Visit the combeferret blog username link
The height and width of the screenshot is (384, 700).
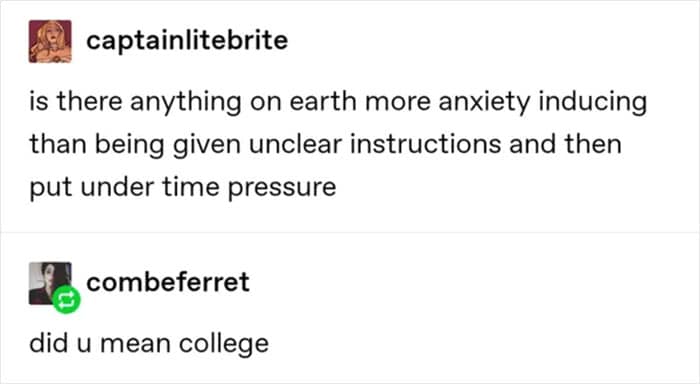(x=168, y=282)
